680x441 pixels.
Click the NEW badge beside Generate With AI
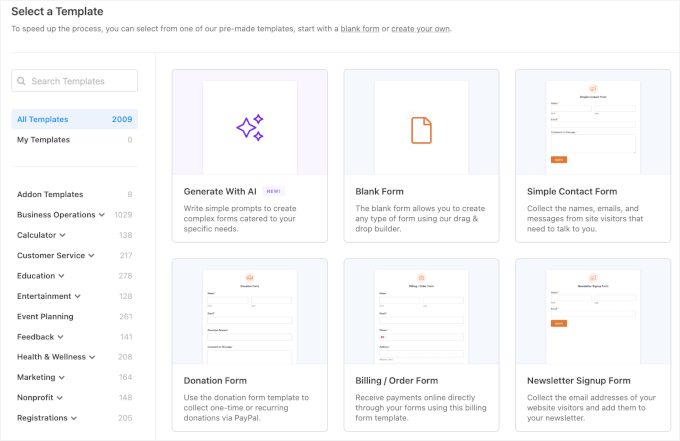pos(274,191)
